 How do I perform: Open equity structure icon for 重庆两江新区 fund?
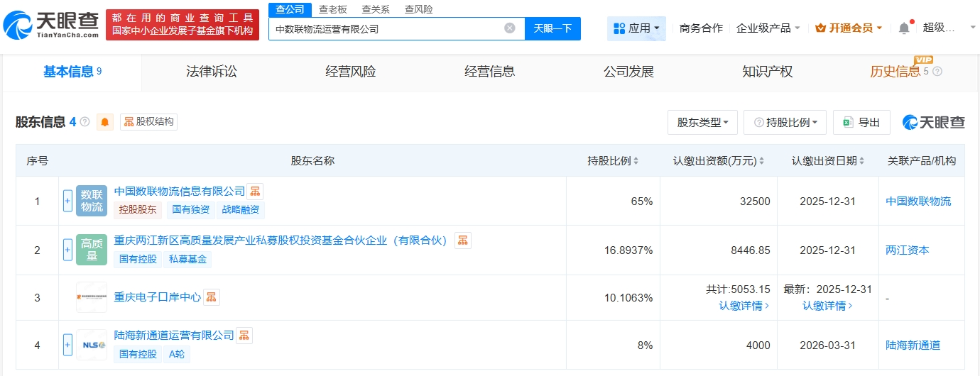[x=463, y=240]
